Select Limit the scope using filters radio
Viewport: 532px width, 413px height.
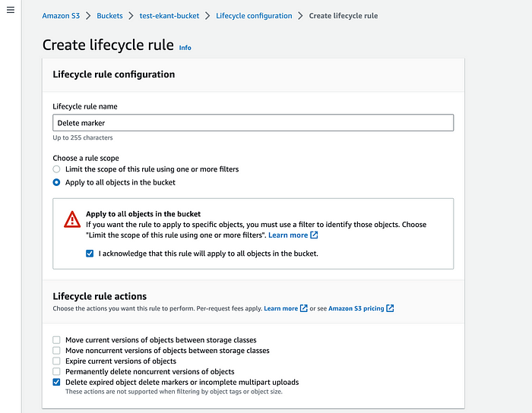coord(57,169)
